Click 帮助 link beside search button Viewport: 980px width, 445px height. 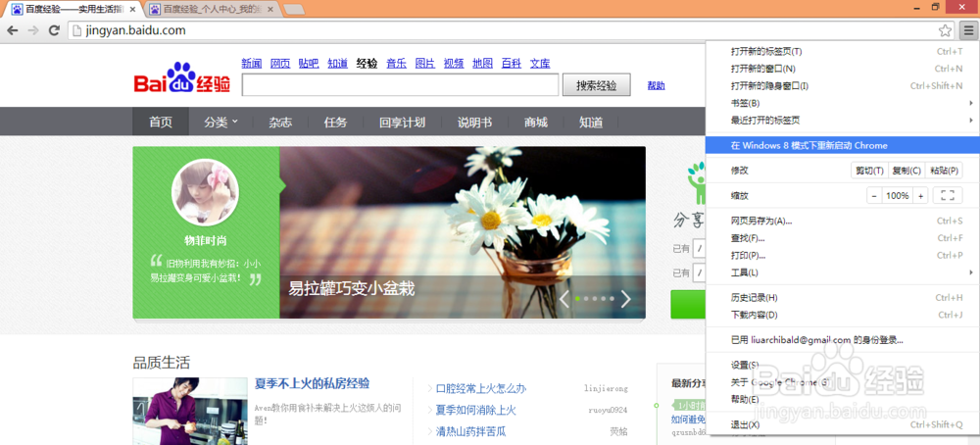point(657,85)
